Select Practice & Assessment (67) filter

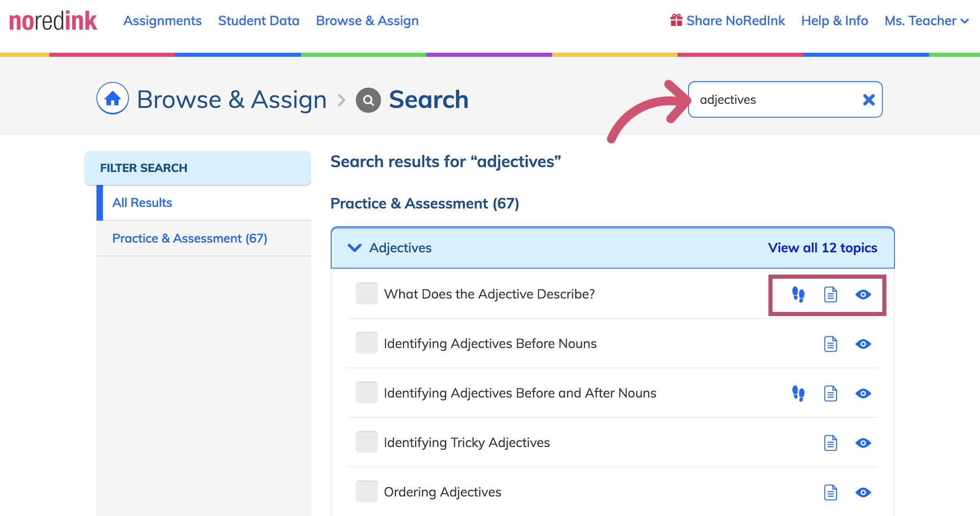tap(204, 238)
